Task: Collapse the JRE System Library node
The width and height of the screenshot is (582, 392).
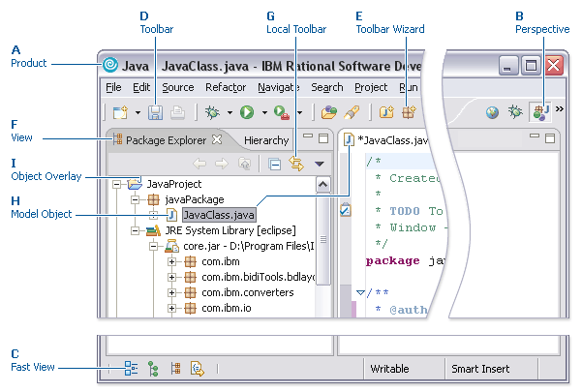Action: pyautogui.click(x=136, y=230)
